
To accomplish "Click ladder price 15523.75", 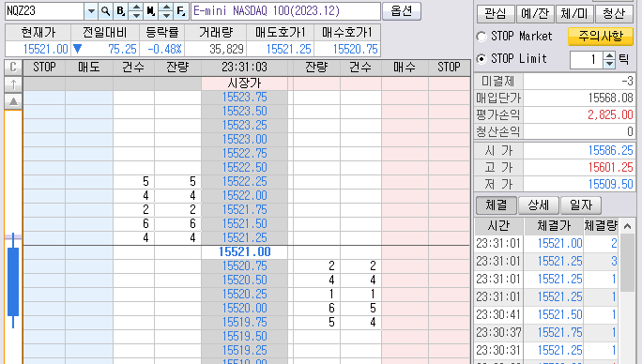I will (x=244, y=98).
